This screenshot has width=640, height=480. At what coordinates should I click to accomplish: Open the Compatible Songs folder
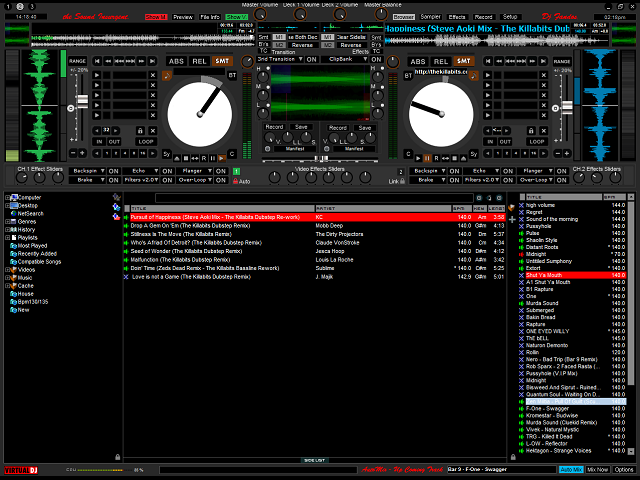(39, 262)
